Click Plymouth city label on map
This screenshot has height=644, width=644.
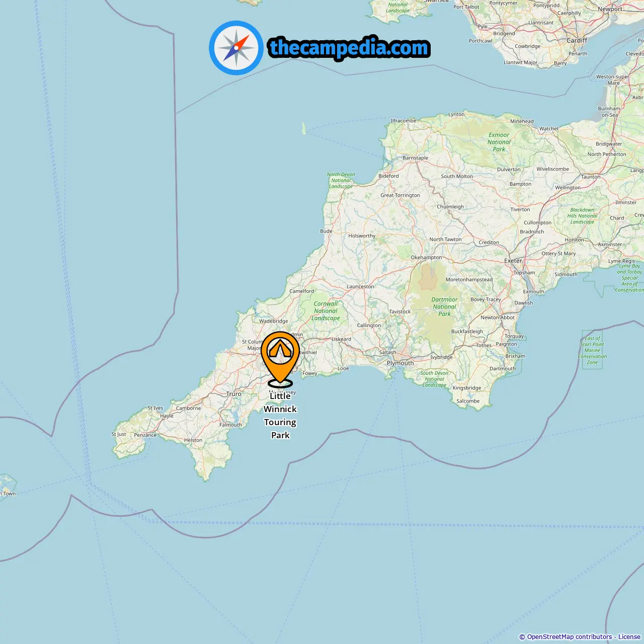(x=400, y=363)
